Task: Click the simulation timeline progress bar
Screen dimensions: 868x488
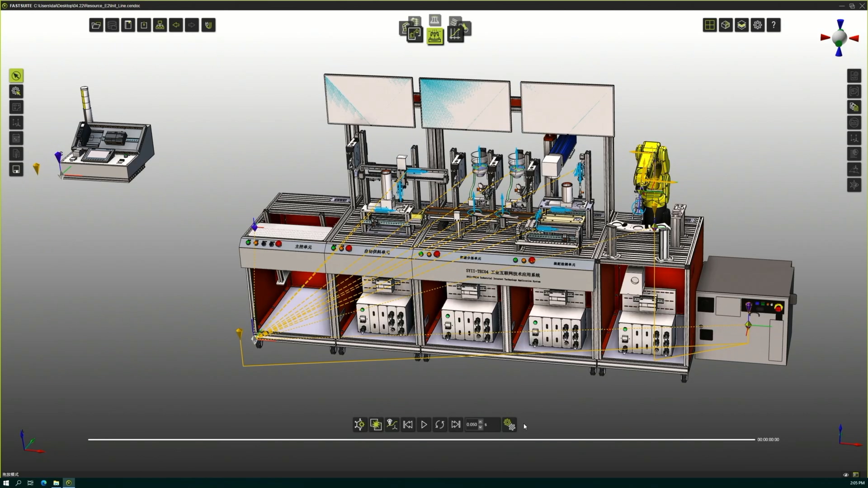Action: tap(420, 439)
